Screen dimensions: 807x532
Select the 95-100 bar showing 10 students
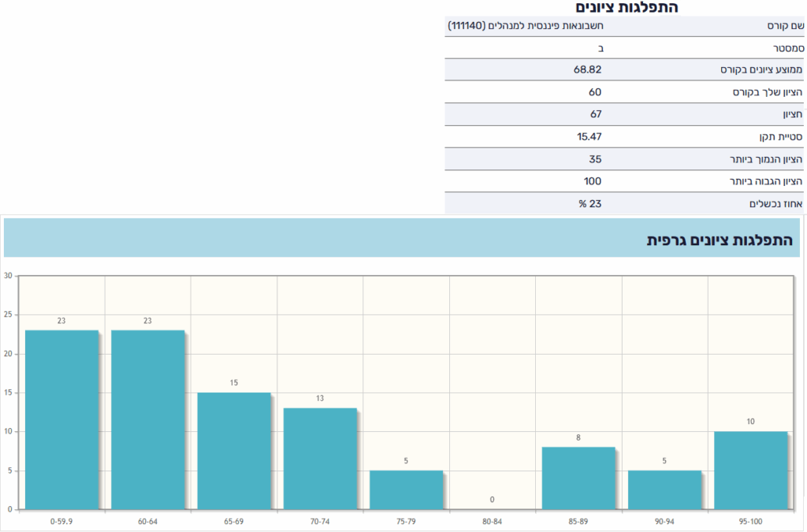click(750, 470)
